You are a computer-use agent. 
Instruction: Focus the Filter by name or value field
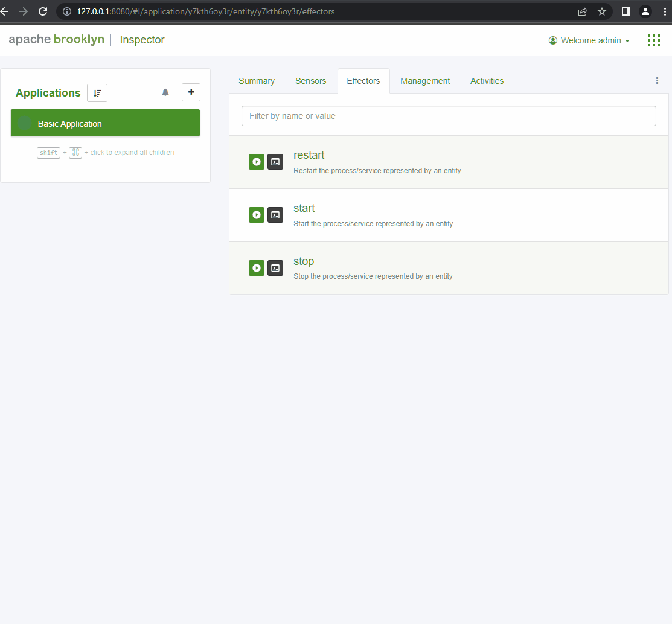pos(449,116)
